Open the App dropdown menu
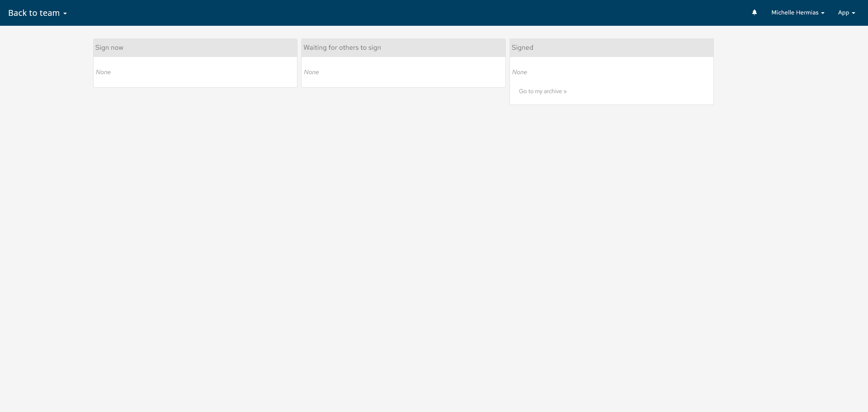Viewport: 868px width, 412px height. click(x=843, y=13)
